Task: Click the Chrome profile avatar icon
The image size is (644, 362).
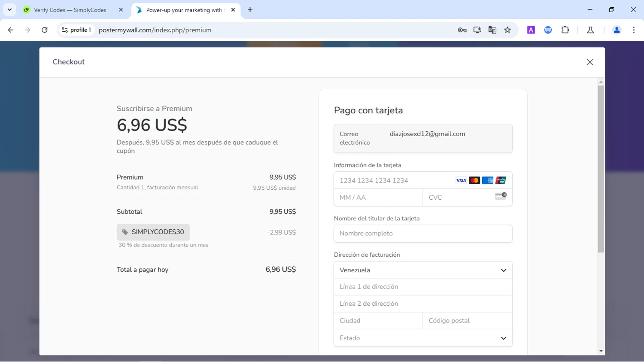Action: tap(617, 30)
